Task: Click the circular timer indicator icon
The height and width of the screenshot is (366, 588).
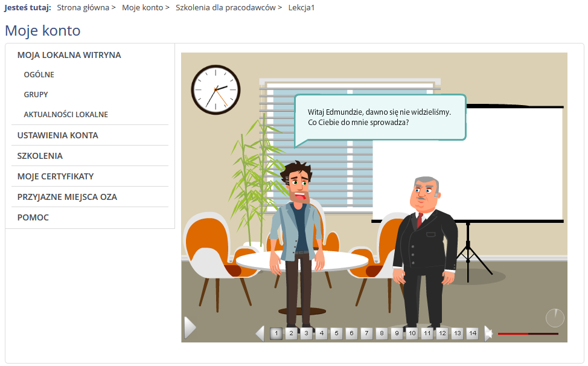Action: click(555, 318)
